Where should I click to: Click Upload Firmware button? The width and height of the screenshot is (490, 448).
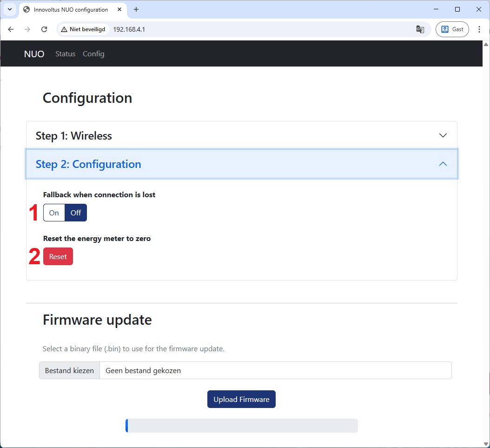[x=241, y=399]
